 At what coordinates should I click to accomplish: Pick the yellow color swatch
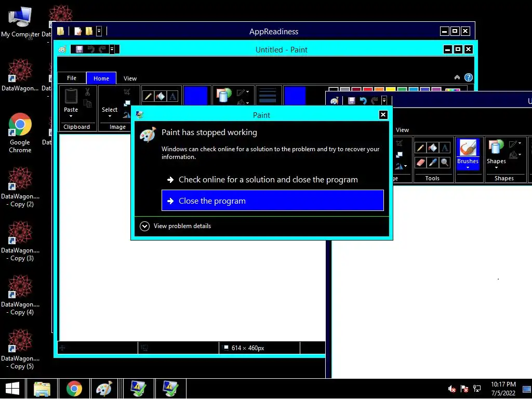(x=391, y=89)
